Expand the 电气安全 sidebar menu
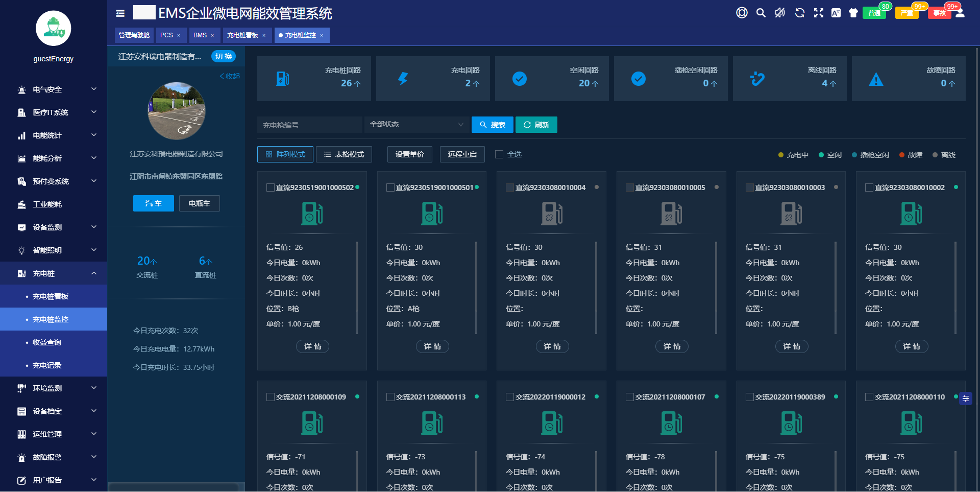The width and height of the screenshot is (980, 492). pyautogui.click(x=54, y=89)
